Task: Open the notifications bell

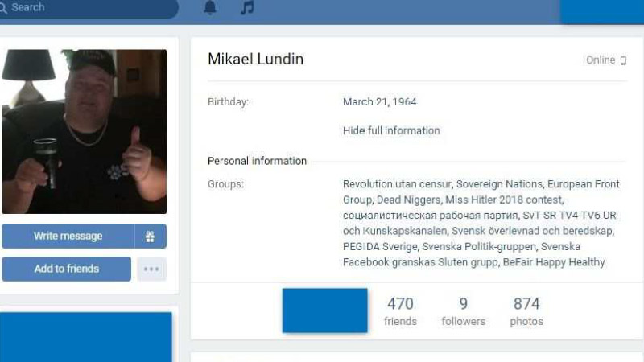Action: 210,8
